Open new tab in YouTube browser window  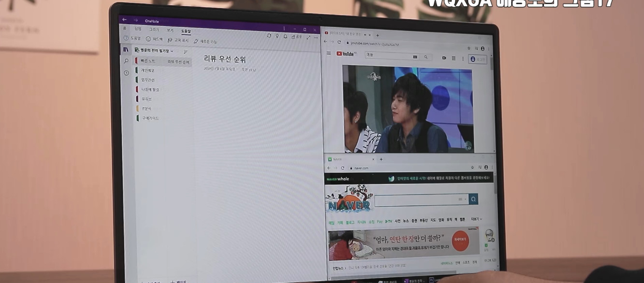click(377, 35)
